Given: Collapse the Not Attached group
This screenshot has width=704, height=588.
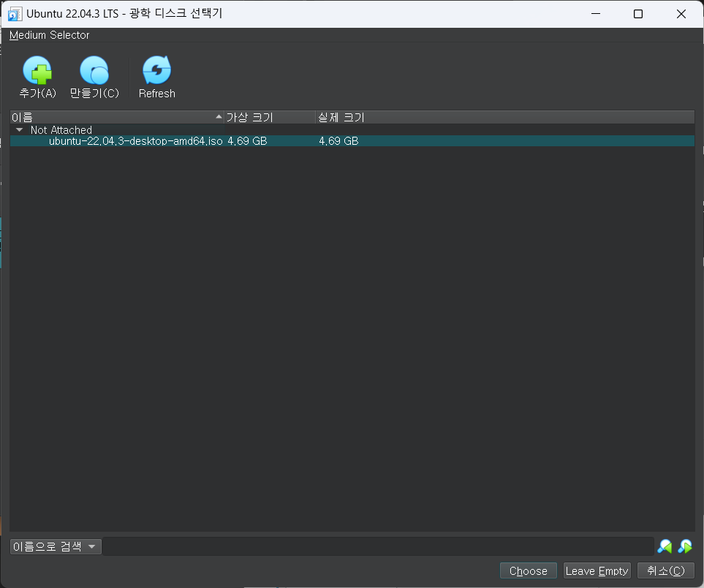Looking at the screenshot, I should (x=19, y=130).
